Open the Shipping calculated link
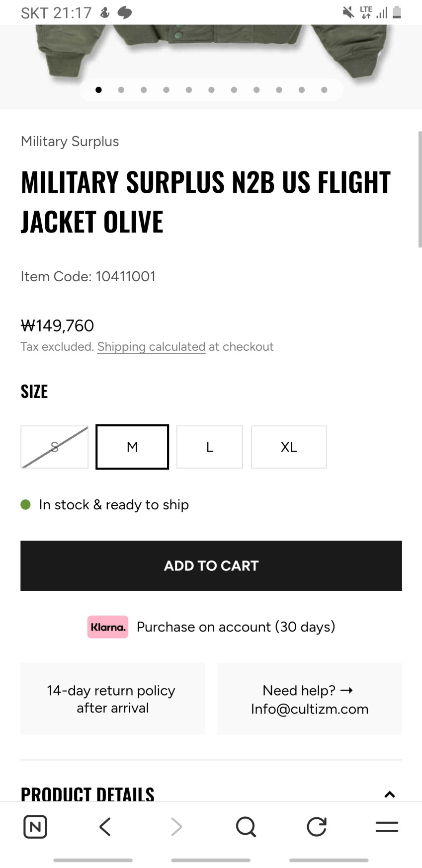The width and height of the screenshot is (422, 868). [x=151, y=346]
